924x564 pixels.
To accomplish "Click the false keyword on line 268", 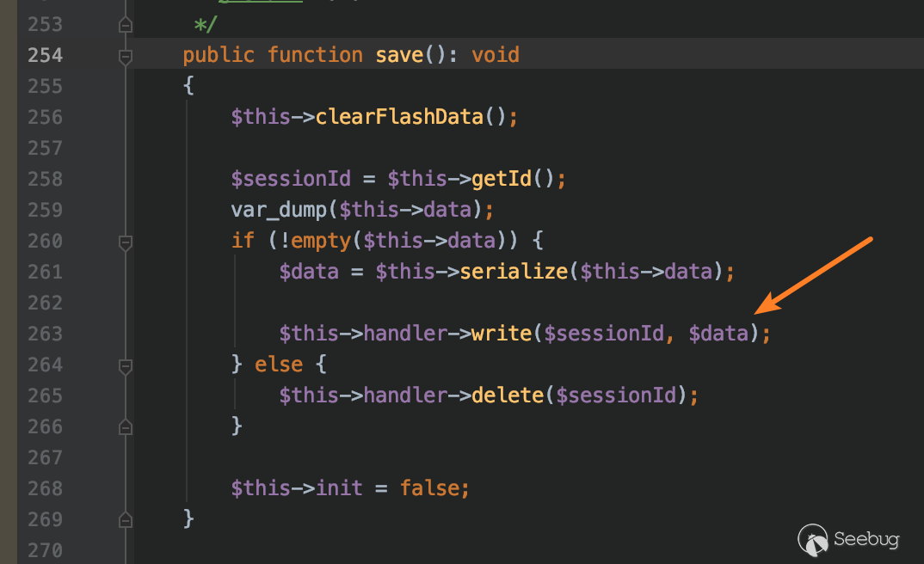I will pos(429,488).
